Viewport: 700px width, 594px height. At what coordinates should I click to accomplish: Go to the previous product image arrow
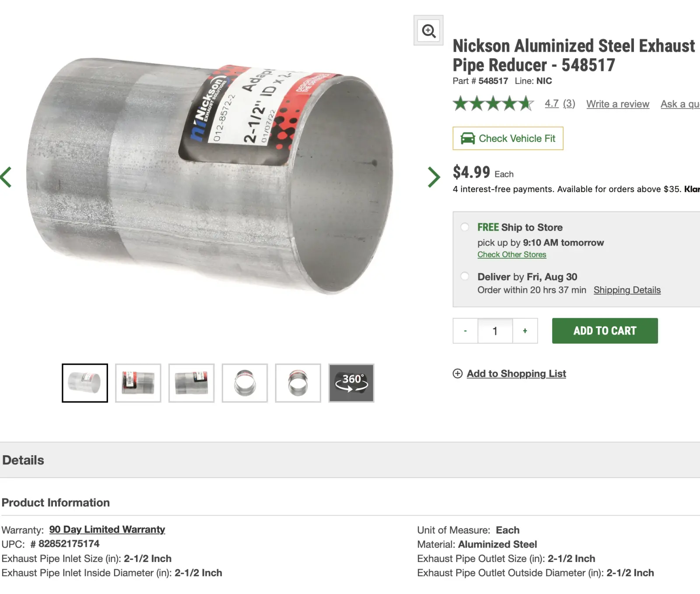(6, 177)
